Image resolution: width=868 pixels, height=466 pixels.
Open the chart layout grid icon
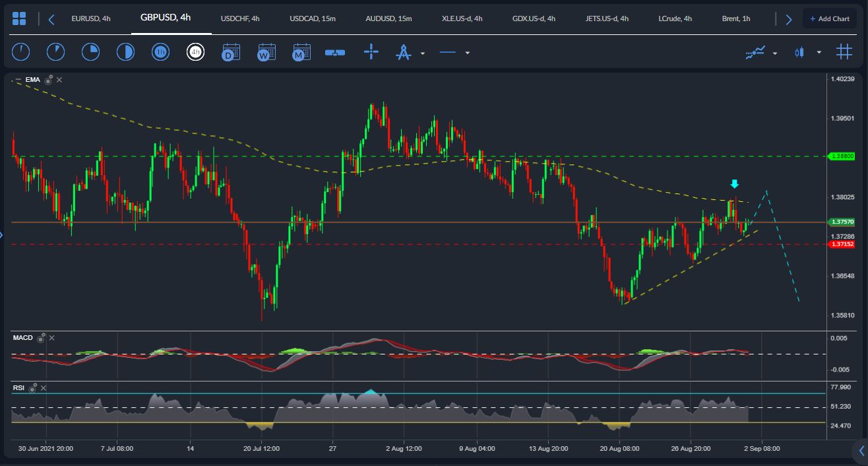point(19,18)
